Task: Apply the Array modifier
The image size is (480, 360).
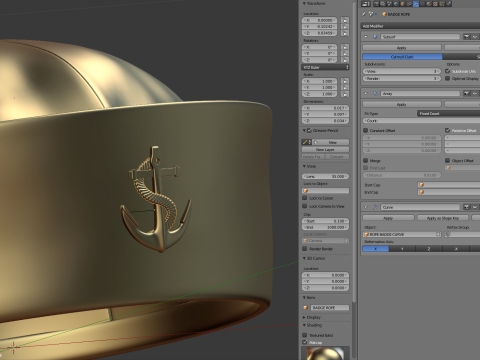Action: click(x=402, y=104)
